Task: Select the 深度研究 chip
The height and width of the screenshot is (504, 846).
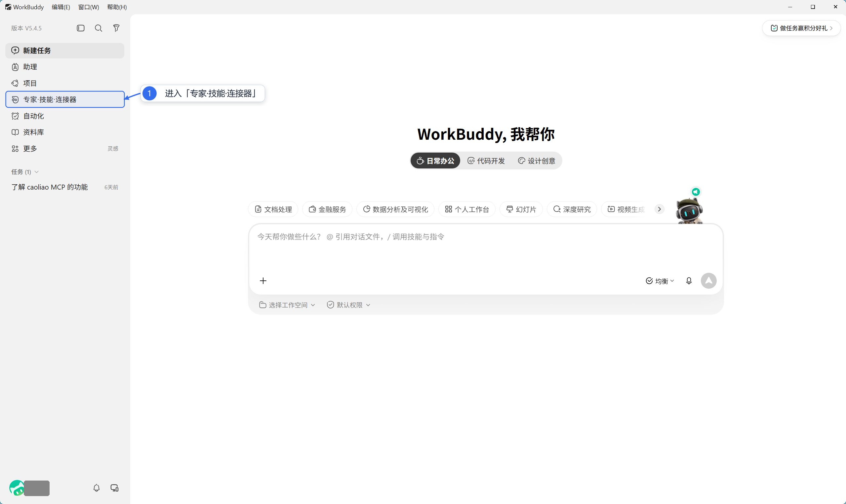Action: [572, 209]
